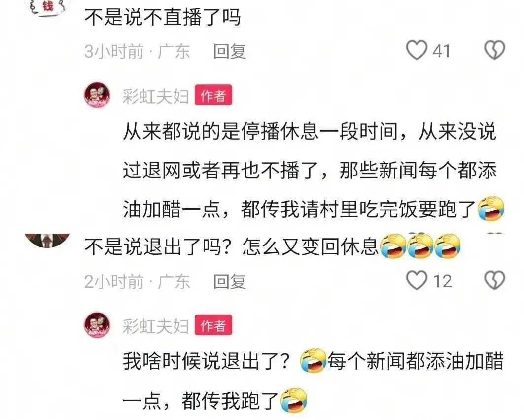Reply to the 3小时前 comment
The image size is (524, 420).
pos(230,51)
